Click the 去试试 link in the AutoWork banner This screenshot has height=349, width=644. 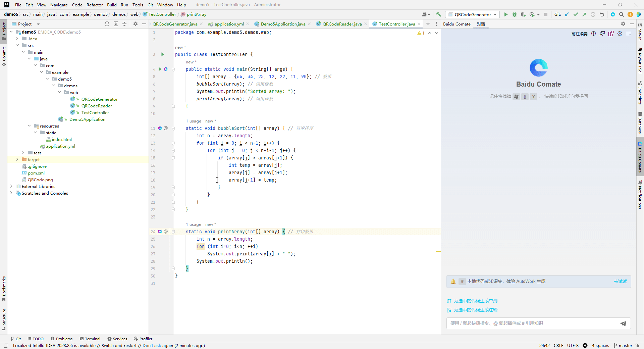[620, 282]
